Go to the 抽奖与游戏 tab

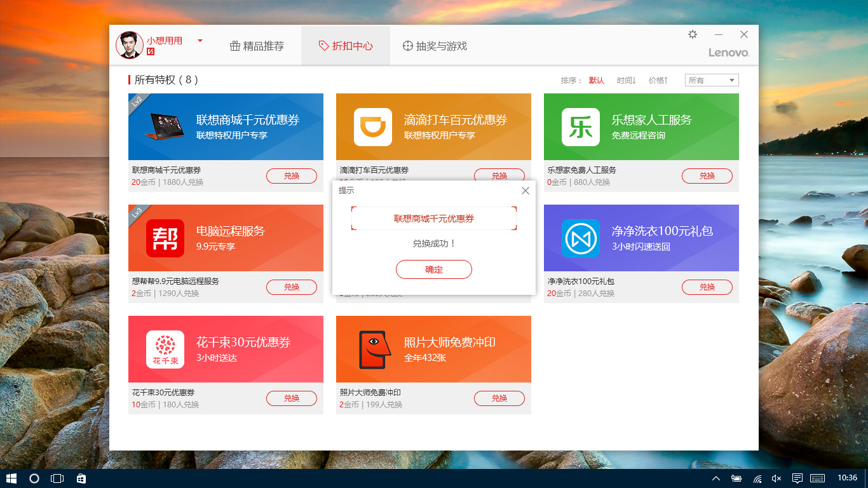click(435, 46)
